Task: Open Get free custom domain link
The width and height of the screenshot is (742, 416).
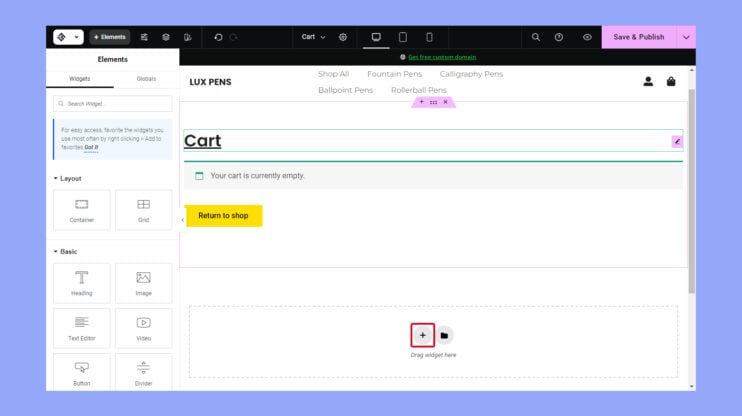Action: [x=442, y=57]
